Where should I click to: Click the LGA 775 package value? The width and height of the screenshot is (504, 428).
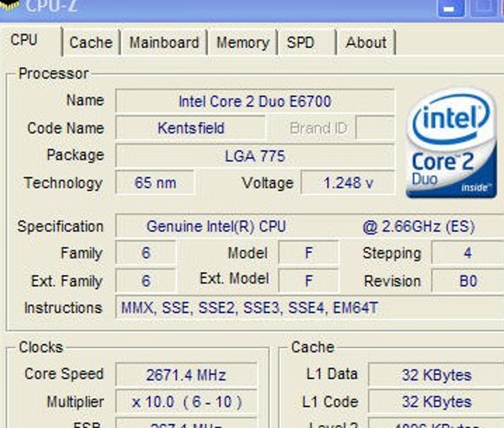(x=255, y=156)
